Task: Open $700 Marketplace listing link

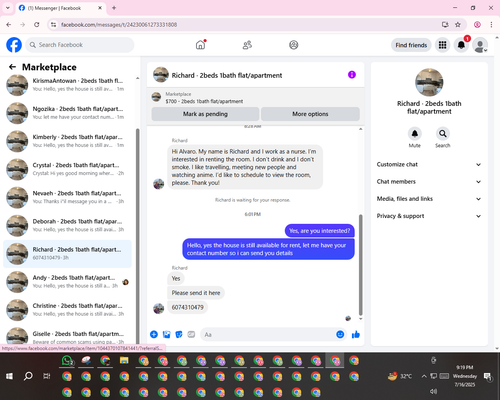Action: (204, 101)
